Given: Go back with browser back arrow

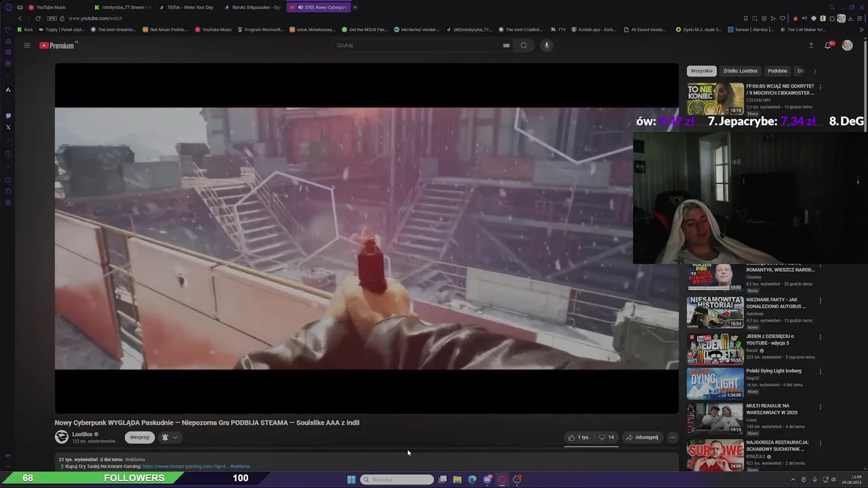Looking at the screenshot, I should (20, 18).
